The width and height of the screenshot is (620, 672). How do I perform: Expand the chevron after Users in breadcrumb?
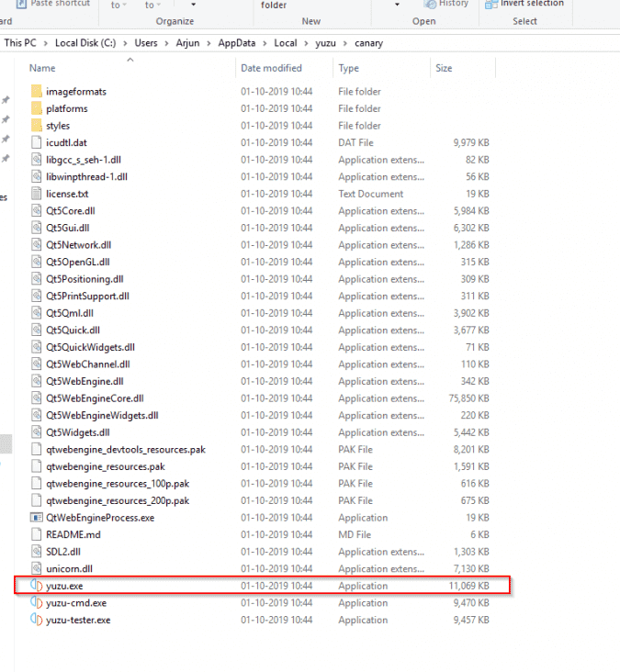click(x=167, y=43)
